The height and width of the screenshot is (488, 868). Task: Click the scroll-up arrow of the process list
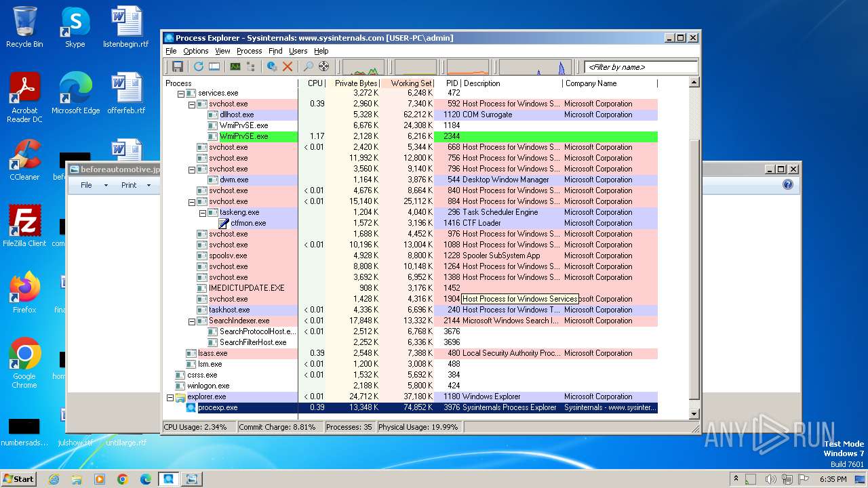coord(694,83)
